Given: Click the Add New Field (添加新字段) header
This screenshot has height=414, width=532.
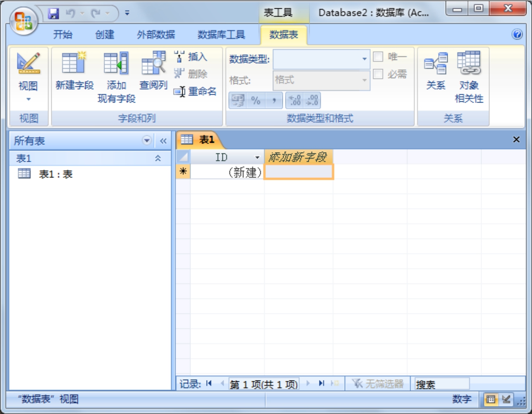Looking at the screenshot, I should 298,157.
